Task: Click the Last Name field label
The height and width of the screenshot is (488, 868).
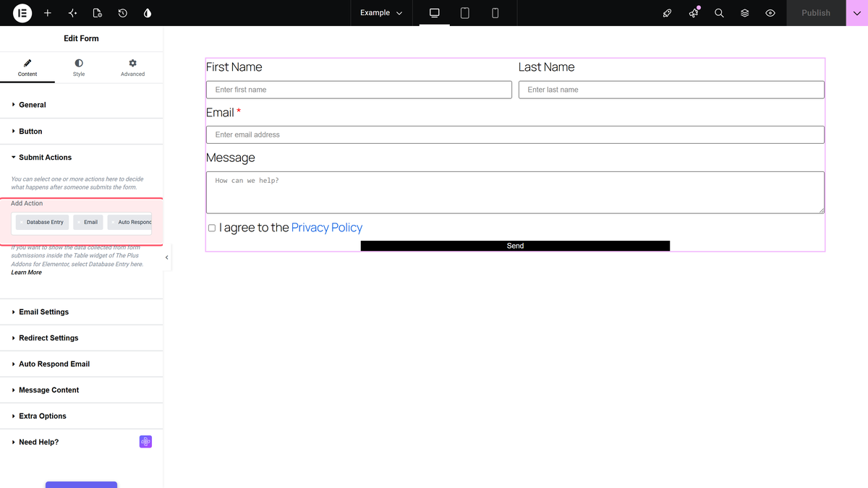Action: (x=547, y=67)
